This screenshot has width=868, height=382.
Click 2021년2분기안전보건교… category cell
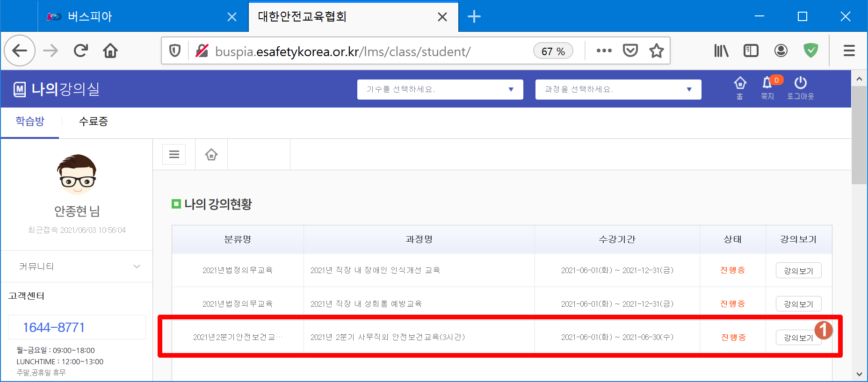click(238, 337)
